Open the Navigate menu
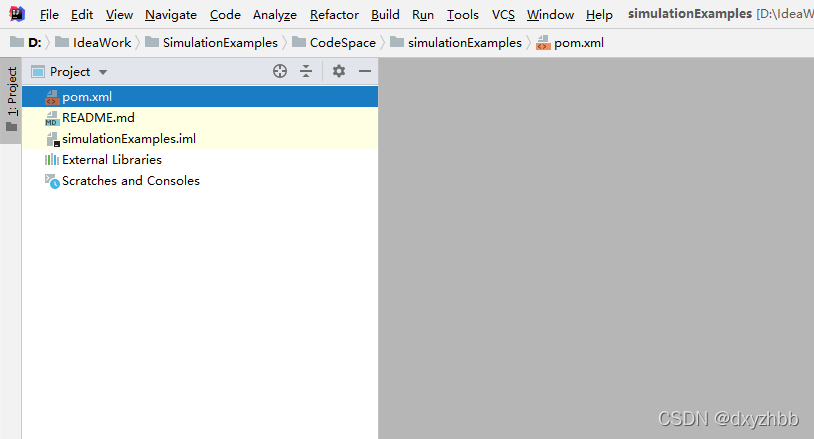Viewport: 814px width, 439px height. 171,15
